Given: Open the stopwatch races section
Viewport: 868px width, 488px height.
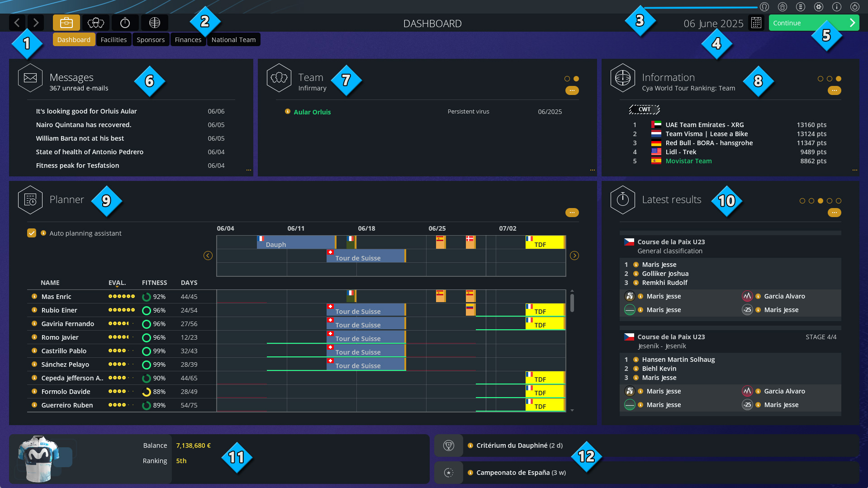Looking at the screenshot, I should click(x=125, y=23).
